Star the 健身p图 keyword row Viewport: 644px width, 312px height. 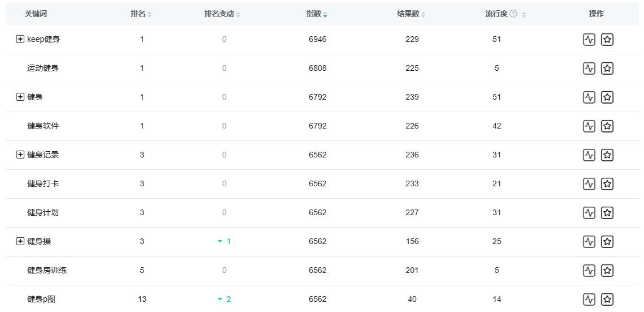[x=607, y=300]
